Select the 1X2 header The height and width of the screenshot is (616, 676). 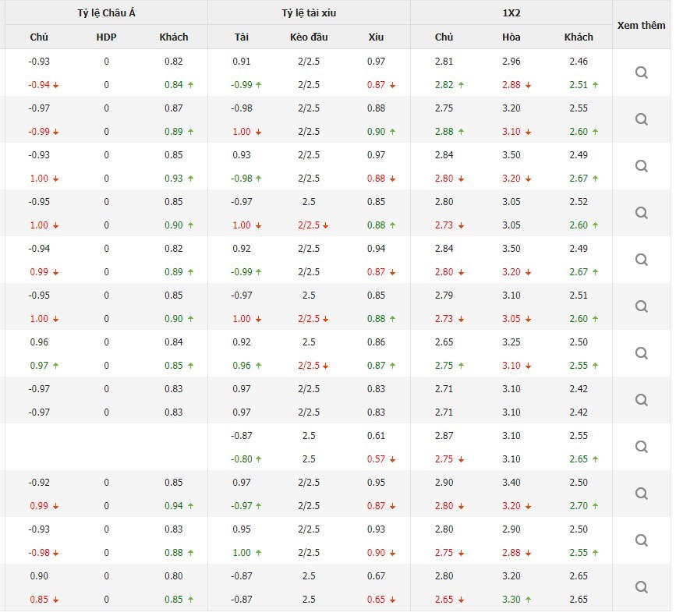511,12
